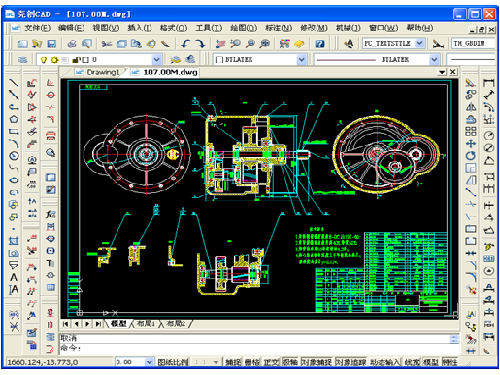Expand the layer 0 dropdown list
The width and height of the screenshot is (500, 375).
pos(156,60)
